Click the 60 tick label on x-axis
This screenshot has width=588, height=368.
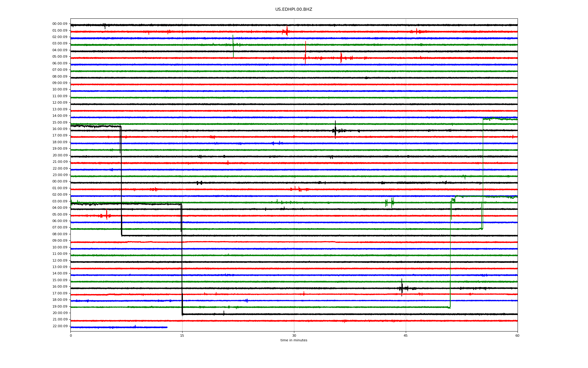pyautogui.click(x=517, y=335)
